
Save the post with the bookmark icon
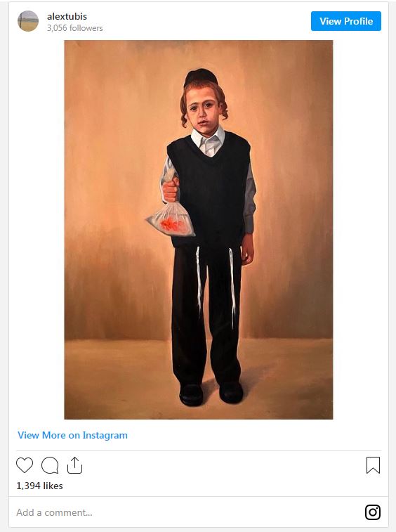click(x=373, y=465)
